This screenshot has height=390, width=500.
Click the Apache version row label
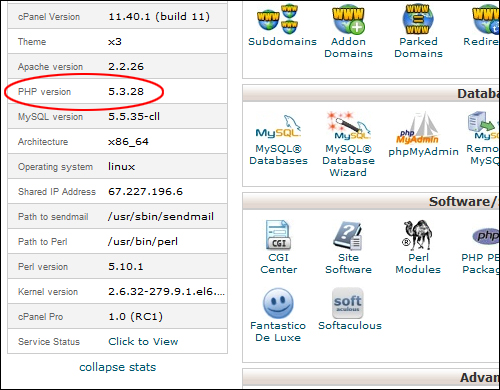tap(50, 67)
